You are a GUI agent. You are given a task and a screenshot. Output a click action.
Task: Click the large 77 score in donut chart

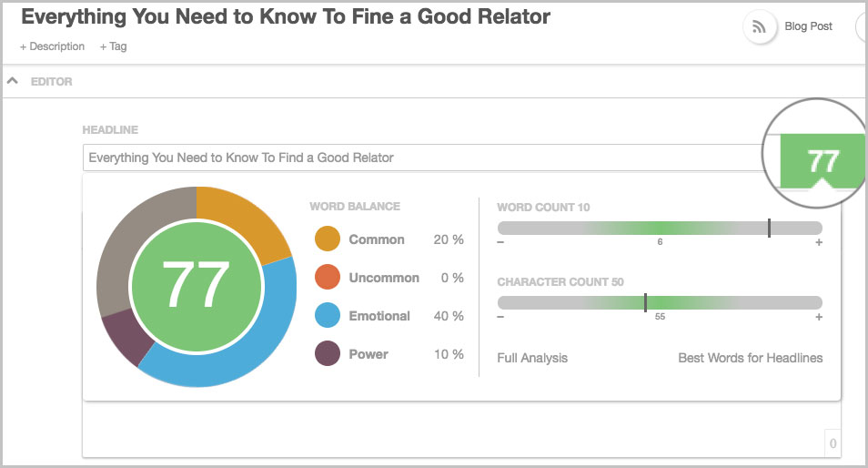click(x=197, y=286)
